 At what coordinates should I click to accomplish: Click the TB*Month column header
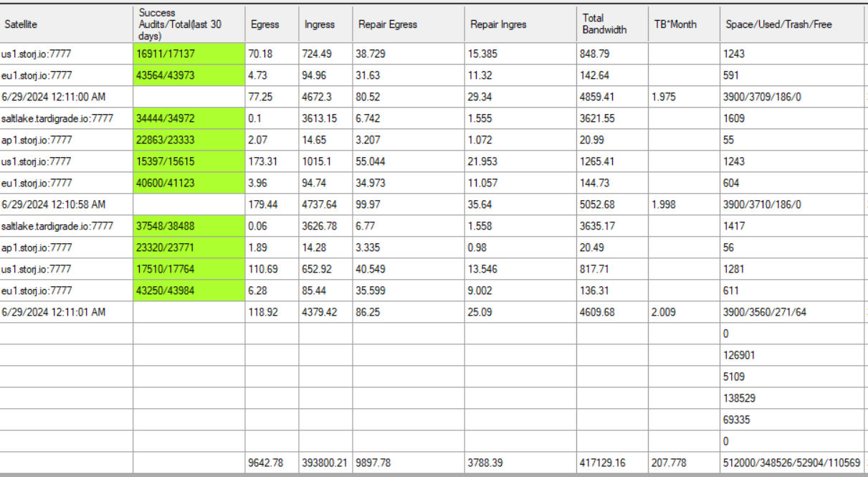[x=684, y=24]
